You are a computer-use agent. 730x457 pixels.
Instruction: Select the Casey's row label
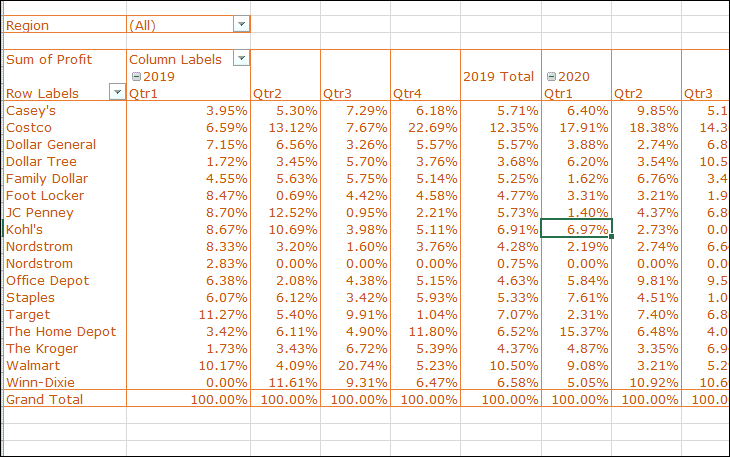click(x=65, y=111)
